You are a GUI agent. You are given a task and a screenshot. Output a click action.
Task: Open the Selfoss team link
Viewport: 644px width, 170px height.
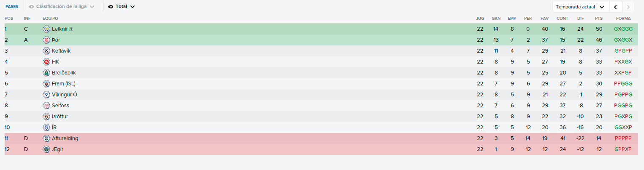(x=60, y=106)
